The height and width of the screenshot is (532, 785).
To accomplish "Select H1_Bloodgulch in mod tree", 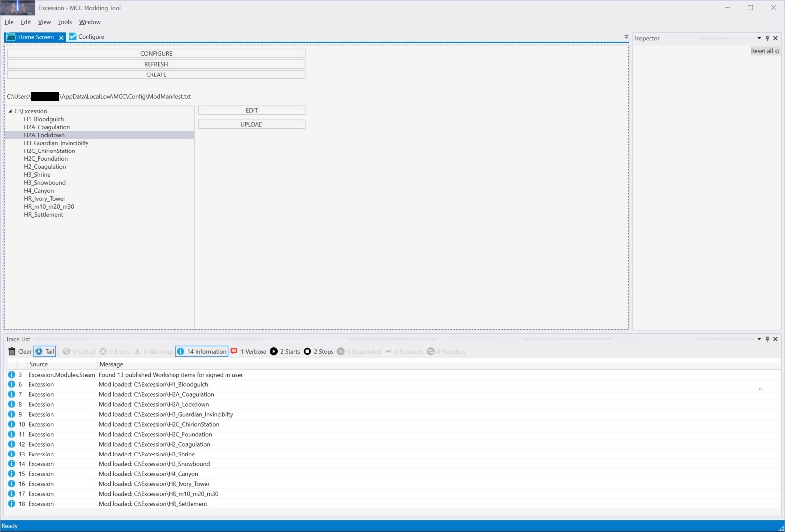I will point(44,119).
